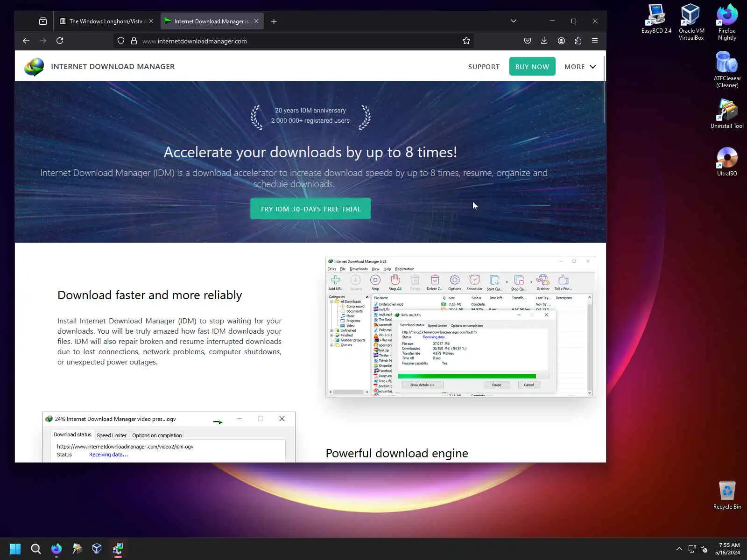This screenshot has height=560, width=747.
Task: Open the extensions panel
Action: pyautogui.click(x=578, y=41)
